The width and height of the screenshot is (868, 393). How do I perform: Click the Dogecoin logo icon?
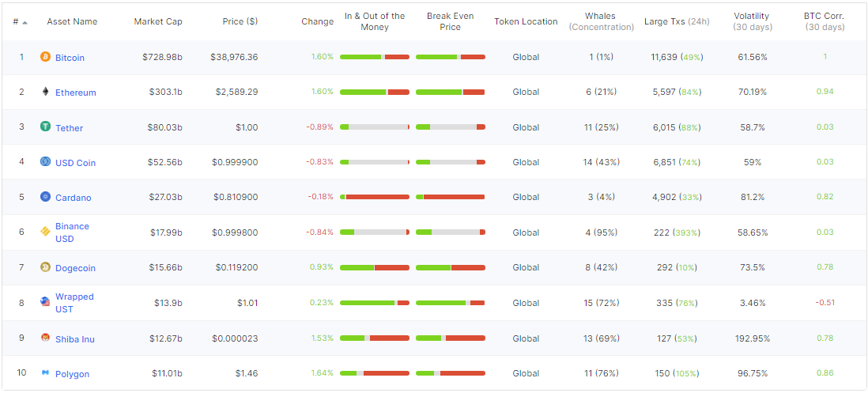(x=45, y=267)
